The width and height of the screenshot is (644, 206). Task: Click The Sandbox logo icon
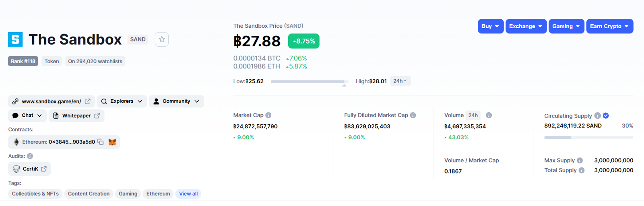(x=15, y=39)
